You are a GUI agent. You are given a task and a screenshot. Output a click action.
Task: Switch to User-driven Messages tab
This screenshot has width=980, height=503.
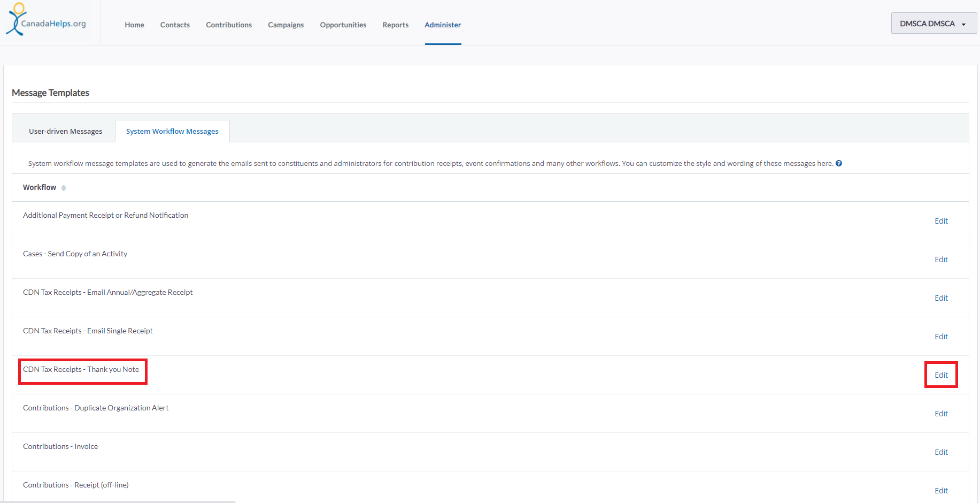(x=66, y=131)
